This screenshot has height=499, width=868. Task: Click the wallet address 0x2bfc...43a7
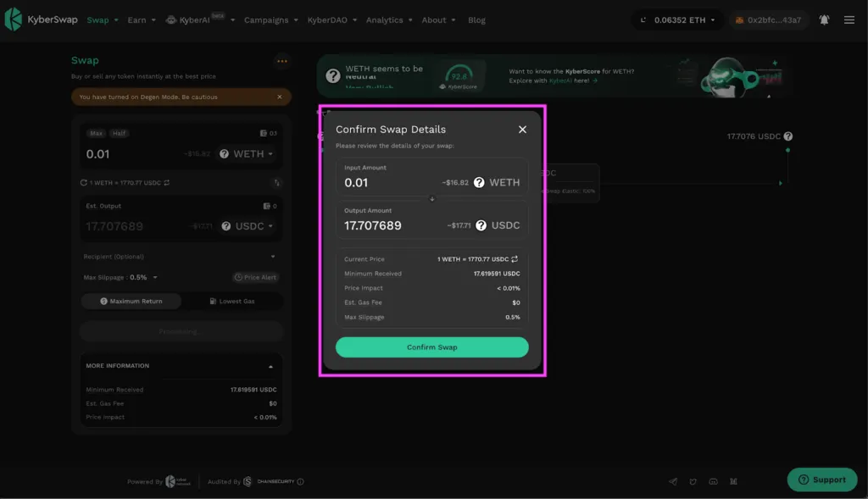click(768, 20)
